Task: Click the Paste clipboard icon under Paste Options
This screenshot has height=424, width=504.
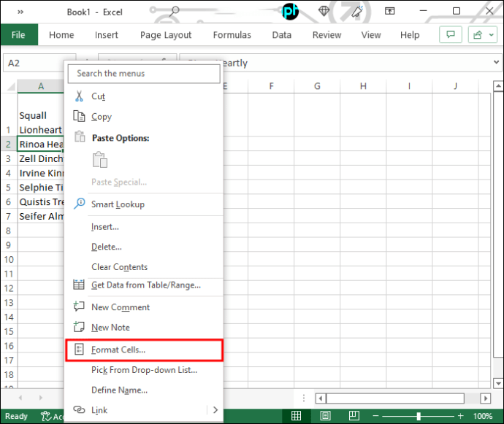Action: (100, 160)
